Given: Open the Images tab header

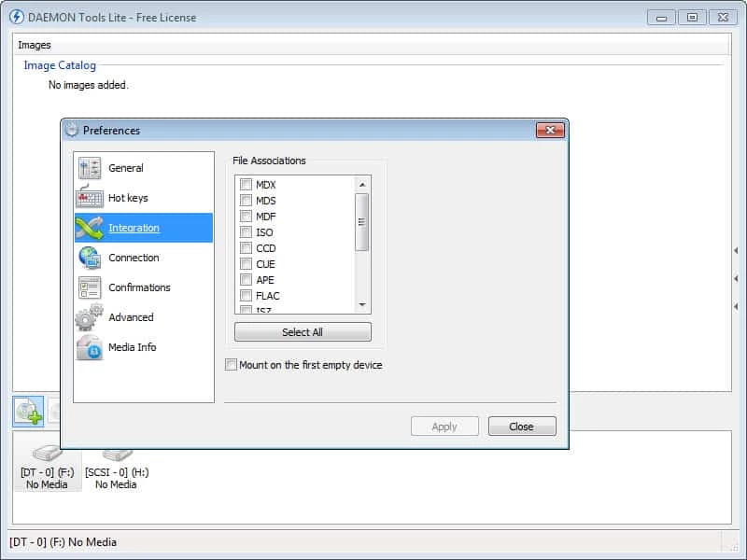Looking at the screenshot, I should point(35,45).
